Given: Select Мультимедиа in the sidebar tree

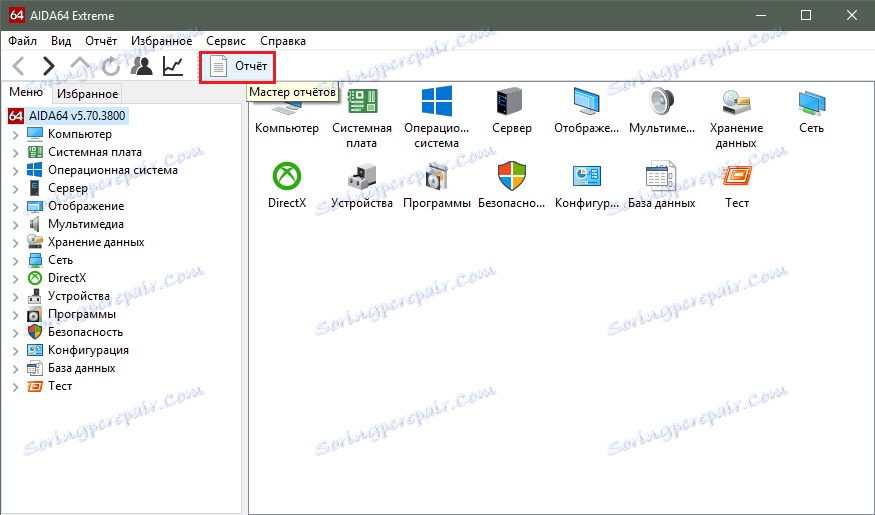Looking at the screenshot, I should (x=86, y=224).
